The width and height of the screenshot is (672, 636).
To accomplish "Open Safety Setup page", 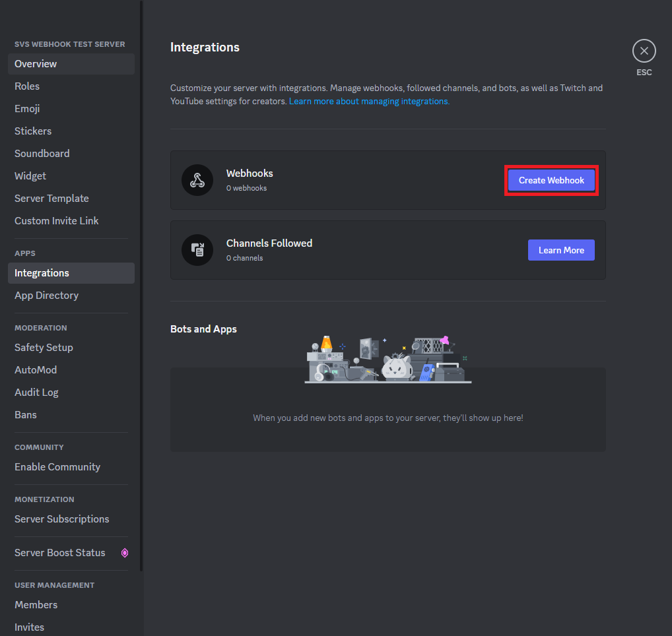I will (x=71, y=348).
